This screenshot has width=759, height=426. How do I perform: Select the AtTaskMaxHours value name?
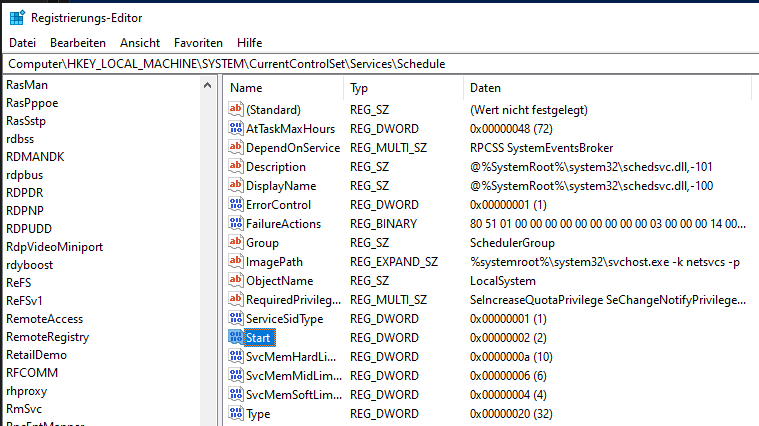click(290, 129)
